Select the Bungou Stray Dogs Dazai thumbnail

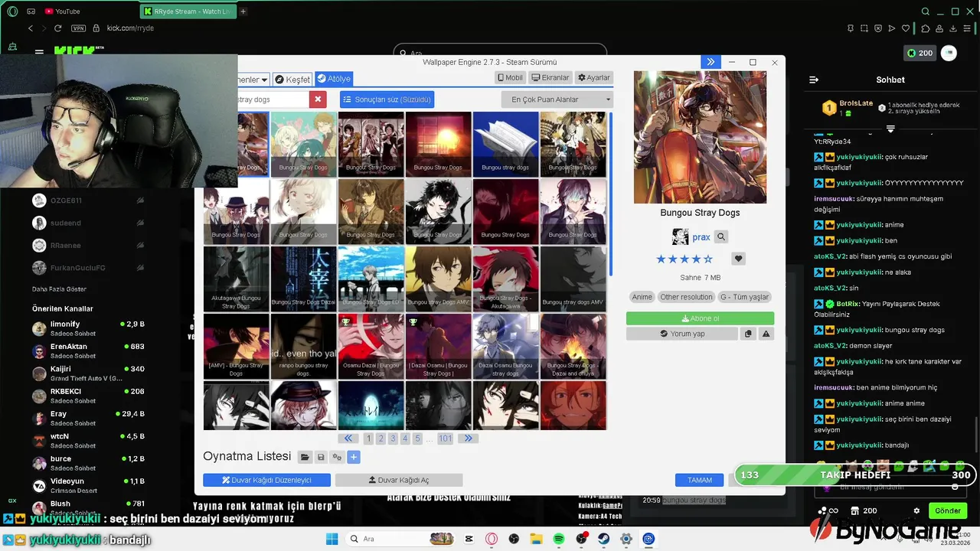coord(303,279)
